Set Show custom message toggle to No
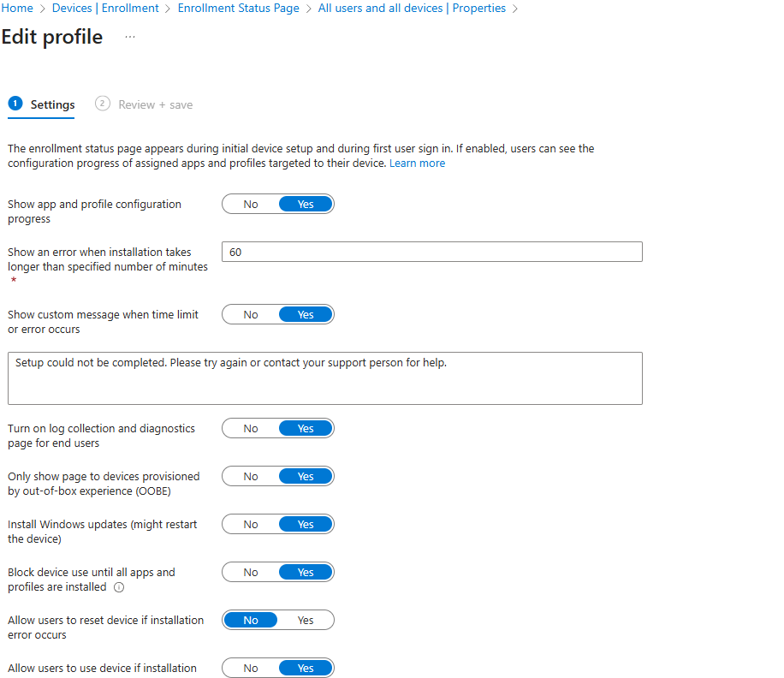This screenshot has width=784, height=678. [x=251, y=314]
